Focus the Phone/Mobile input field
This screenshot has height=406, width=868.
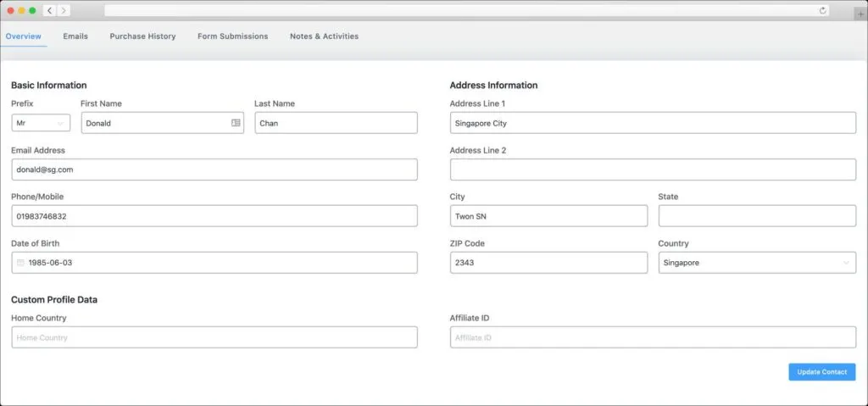(x=214, y=216)
